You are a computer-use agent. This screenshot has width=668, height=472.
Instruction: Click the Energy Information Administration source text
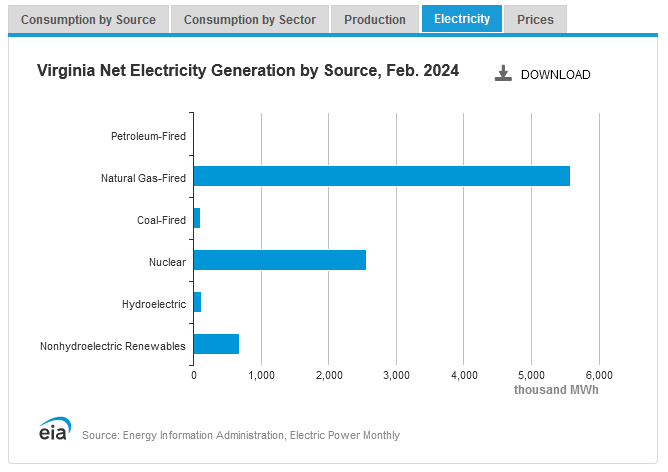click(241, 435)
